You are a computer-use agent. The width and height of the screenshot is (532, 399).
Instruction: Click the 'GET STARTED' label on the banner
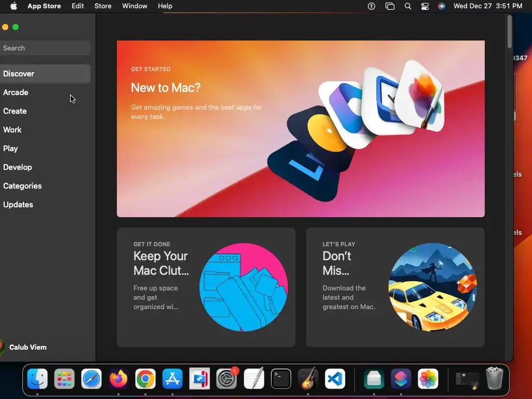pos(151,69)
